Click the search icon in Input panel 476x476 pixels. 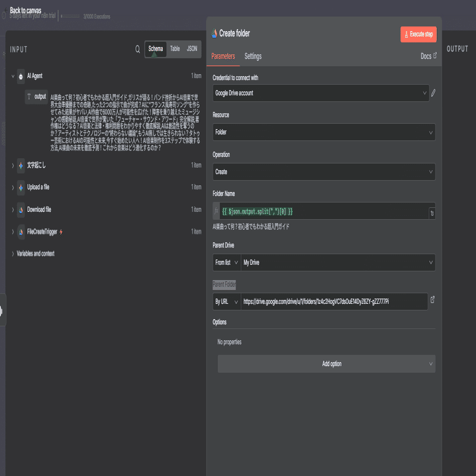tap(138, 49)
